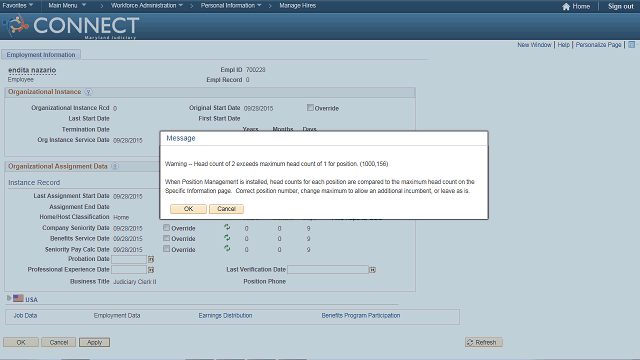Open Organizational Assignment Data help icon
The width and height of the screenshot is (640, 360).
[x=115, y=167]
